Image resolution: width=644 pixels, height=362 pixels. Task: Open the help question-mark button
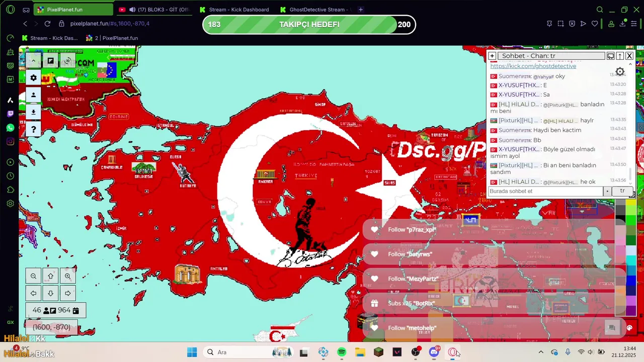click(x=33, y=129)
